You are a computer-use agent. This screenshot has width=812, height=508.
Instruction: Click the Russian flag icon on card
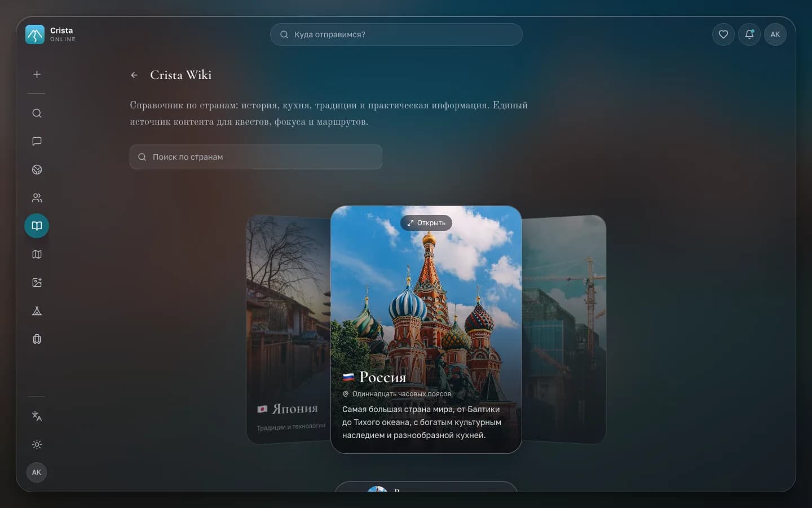348,377
